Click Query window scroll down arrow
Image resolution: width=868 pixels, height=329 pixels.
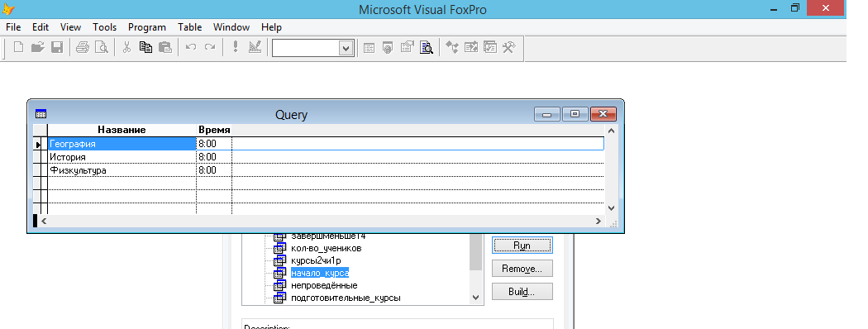click(x=611, y=208)
